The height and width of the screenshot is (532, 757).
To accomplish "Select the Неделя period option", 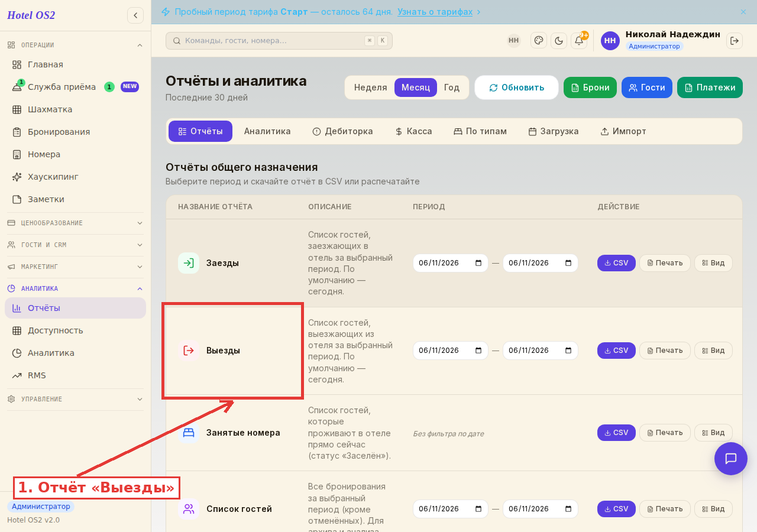I will tap(370, 87).
